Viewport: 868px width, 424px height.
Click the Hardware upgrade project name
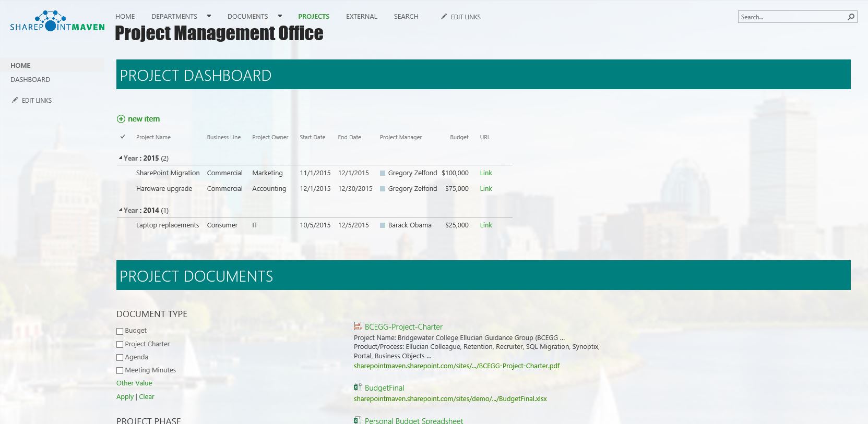click(x=164, y=189)
